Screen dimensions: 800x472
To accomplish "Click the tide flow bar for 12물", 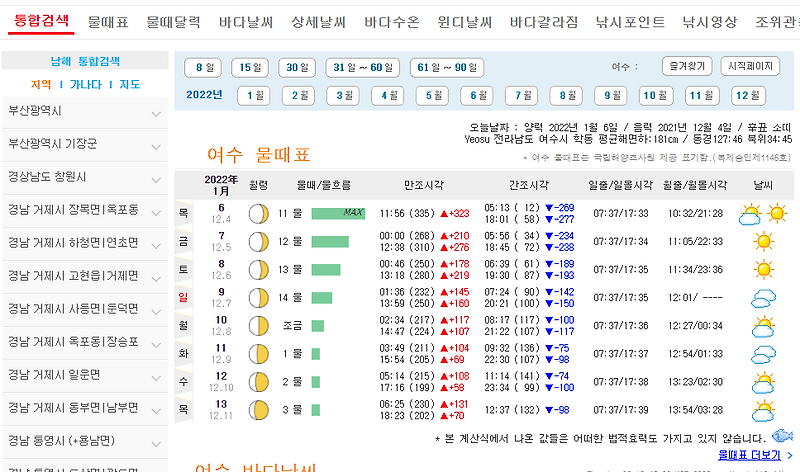I will coord(330,241).
